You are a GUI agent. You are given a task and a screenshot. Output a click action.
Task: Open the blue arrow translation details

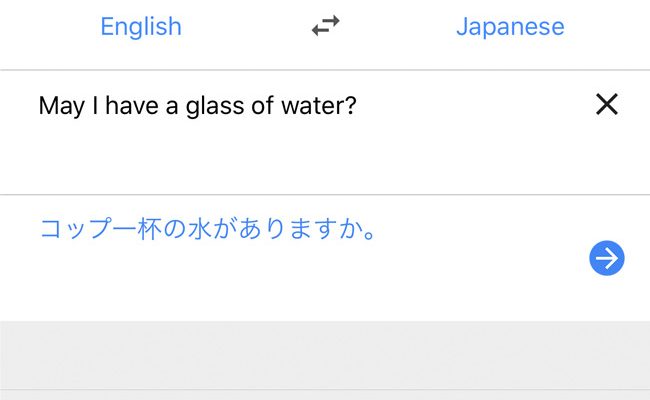tap(606, 258)
